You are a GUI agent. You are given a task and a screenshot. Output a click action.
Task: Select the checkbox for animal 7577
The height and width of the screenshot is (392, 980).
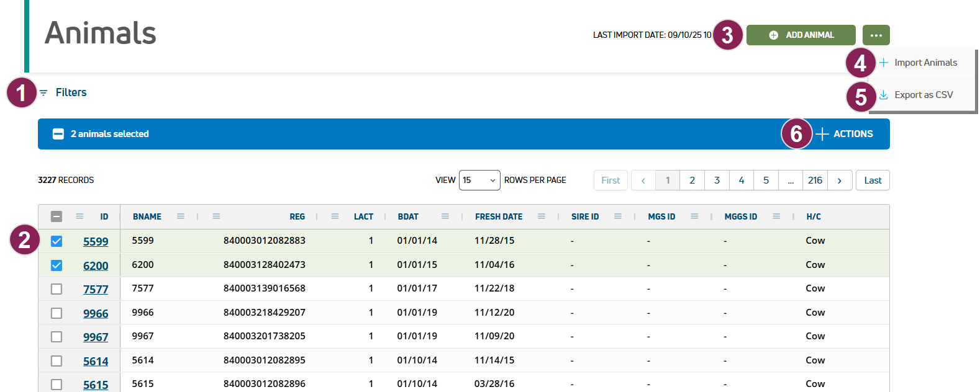(x=57, y=289)
